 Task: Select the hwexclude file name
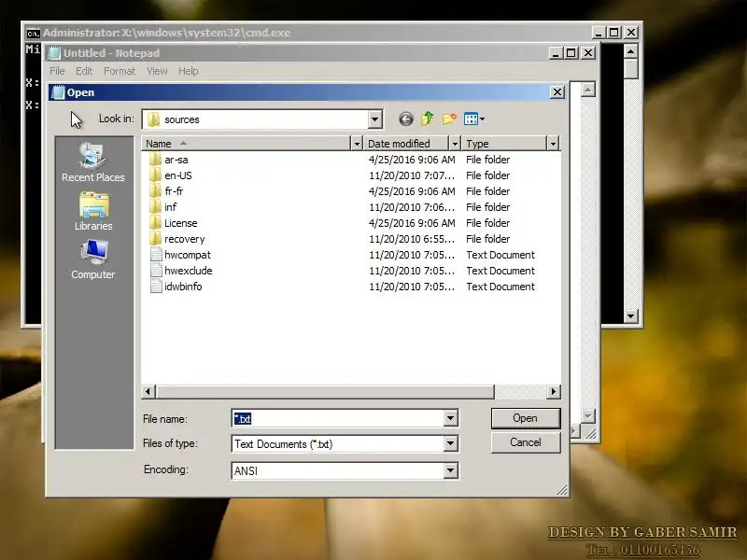pyautogui.click(x=189, y=271)
